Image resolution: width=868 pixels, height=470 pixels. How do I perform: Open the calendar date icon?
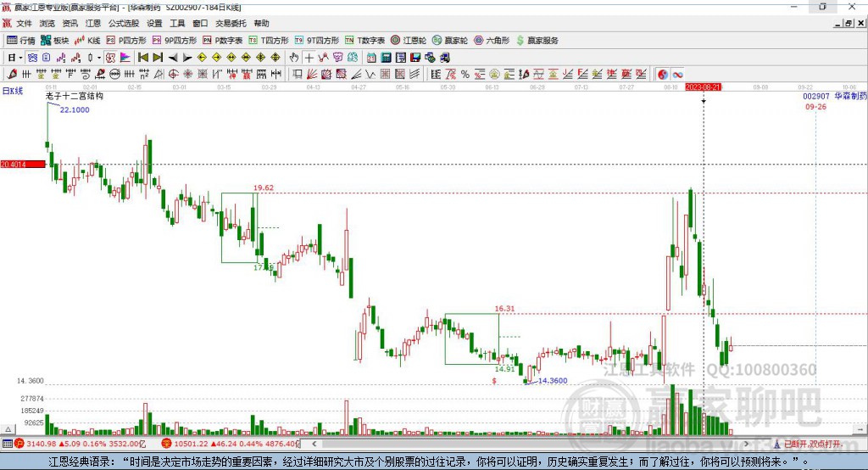[371, 58]
